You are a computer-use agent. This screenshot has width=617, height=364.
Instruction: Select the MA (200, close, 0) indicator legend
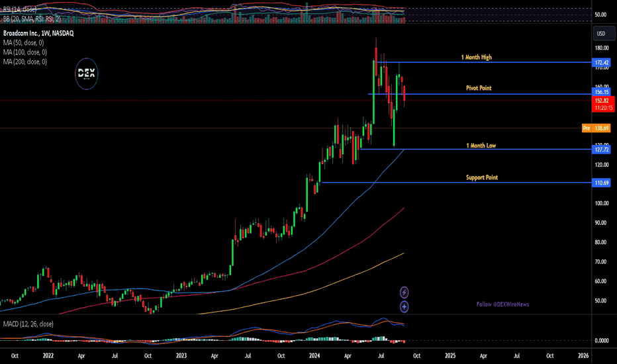[25, 62]
